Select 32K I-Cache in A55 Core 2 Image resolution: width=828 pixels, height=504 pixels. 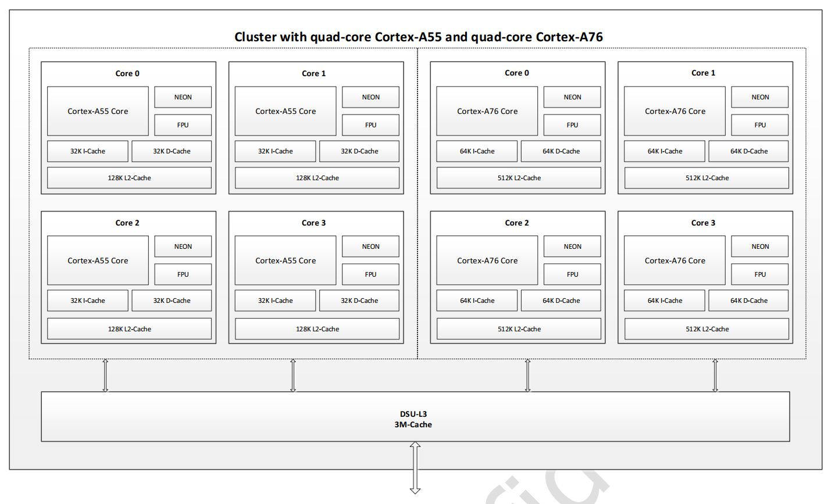point(88,301)
